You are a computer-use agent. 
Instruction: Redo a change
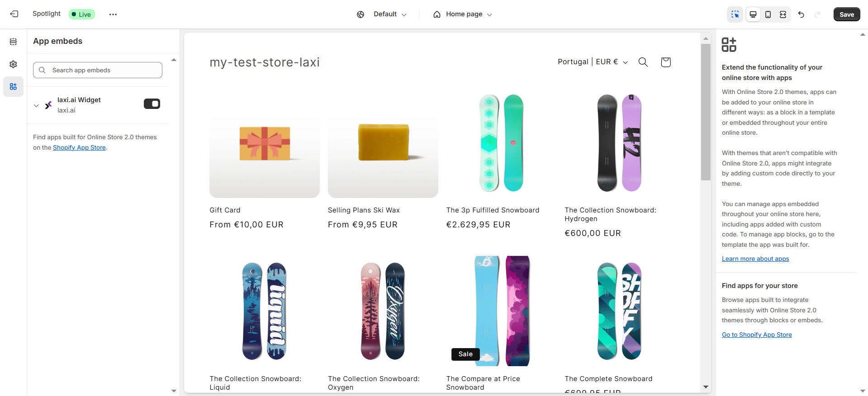817,14
